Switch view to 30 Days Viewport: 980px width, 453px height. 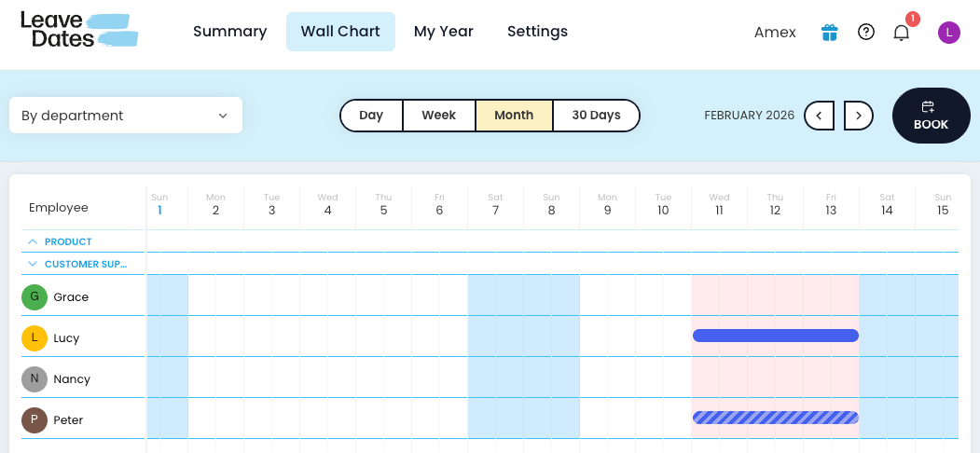(596, 116)
